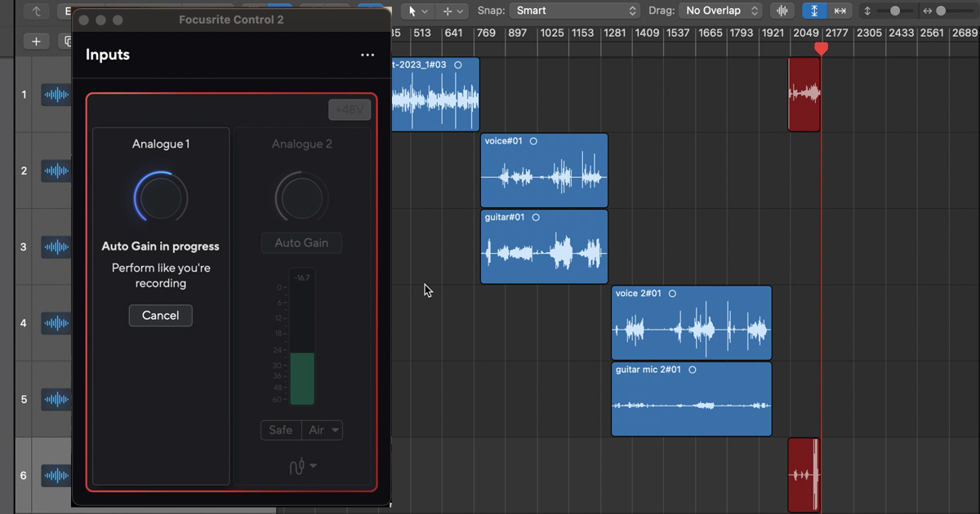Adjust the vertical zoom slider
980x514 pixels.
(896, 11)
